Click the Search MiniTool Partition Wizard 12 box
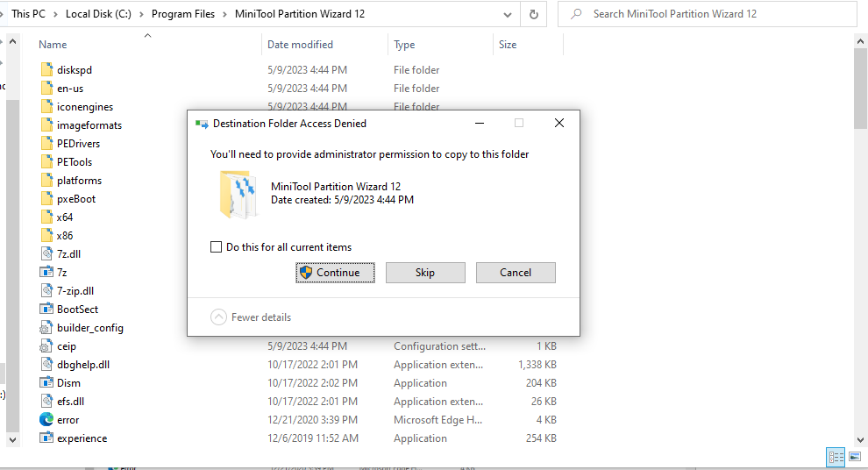 [708, 14]
